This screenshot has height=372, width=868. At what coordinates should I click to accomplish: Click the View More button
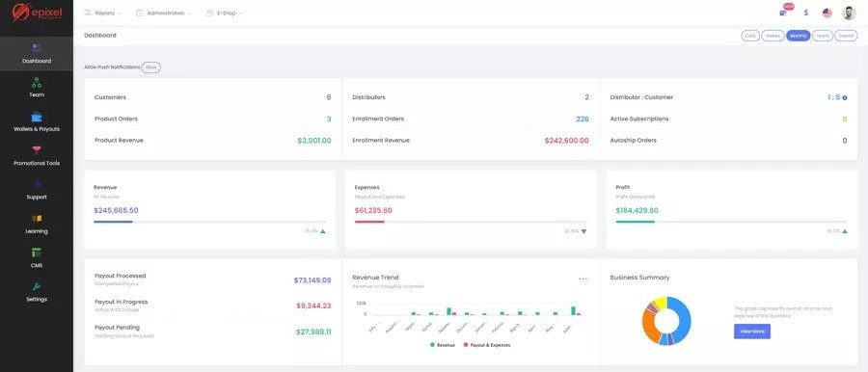pos(751,331)
